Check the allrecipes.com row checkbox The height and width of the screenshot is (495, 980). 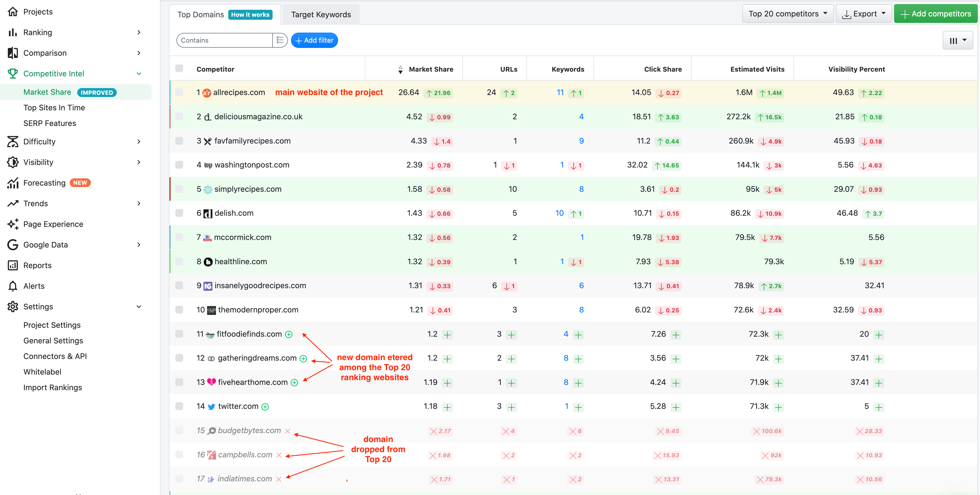[x=179, y=92]
